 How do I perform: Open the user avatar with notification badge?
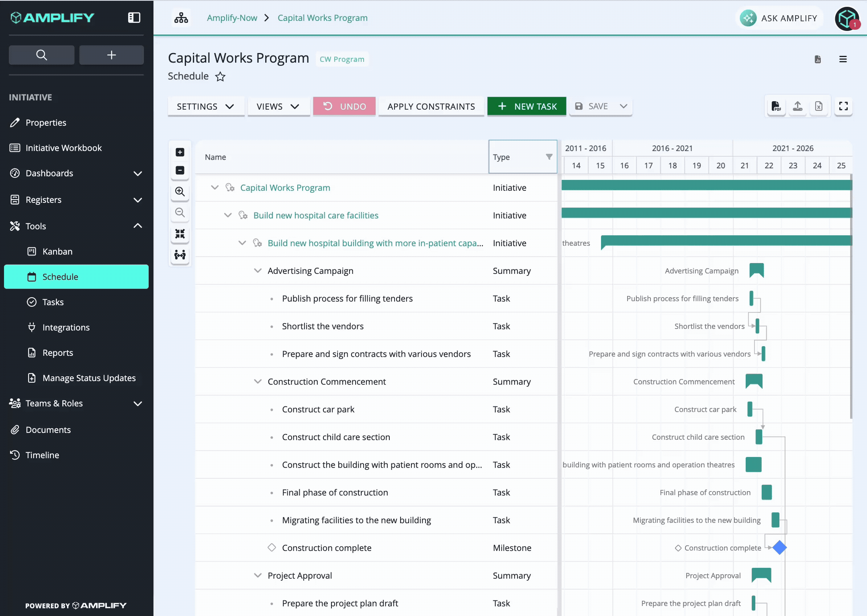(847, 18)
